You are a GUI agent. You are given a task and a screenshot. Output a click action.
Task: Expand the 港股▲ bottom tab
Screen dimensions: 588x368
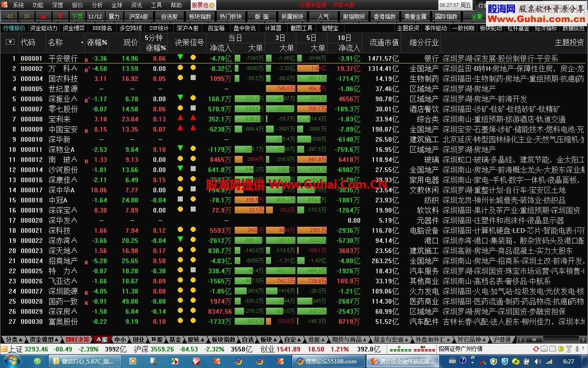316,339
